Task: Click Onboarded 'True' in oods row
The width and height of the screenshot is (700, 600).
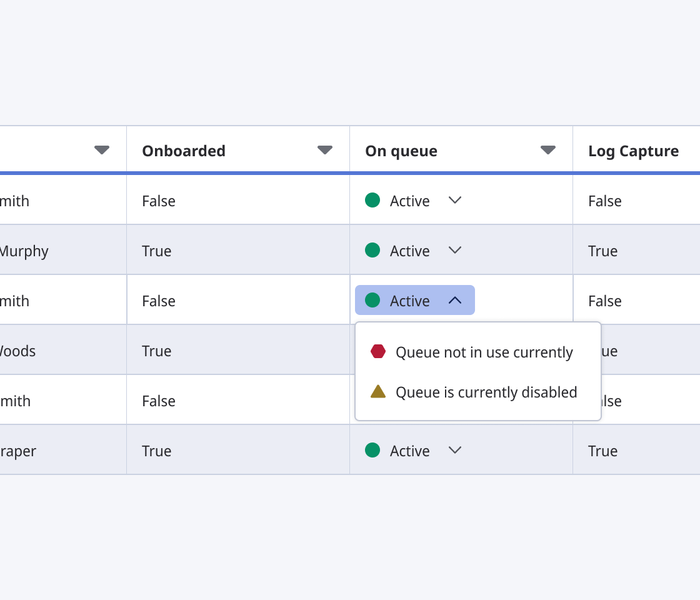Action: (x=157, y=351)
